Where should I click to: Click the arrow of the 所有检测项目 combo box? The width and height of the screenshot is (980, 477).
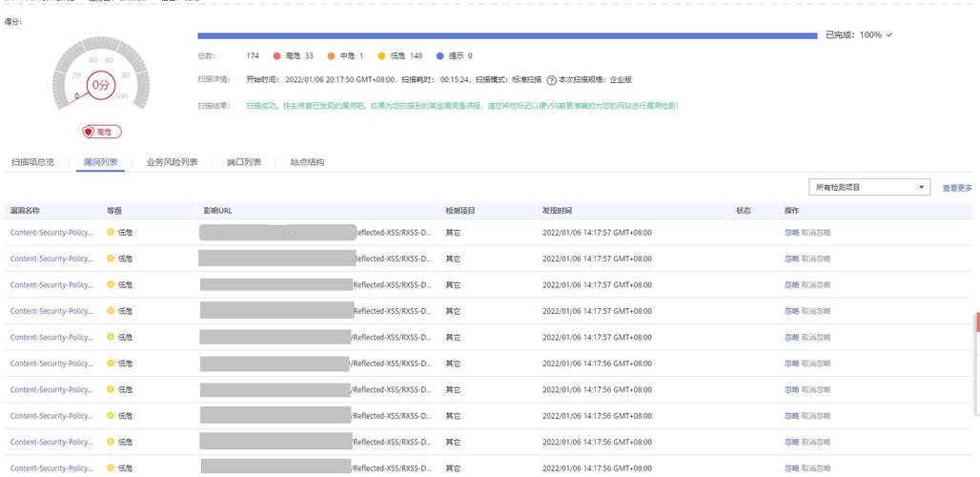coord(921,187)
